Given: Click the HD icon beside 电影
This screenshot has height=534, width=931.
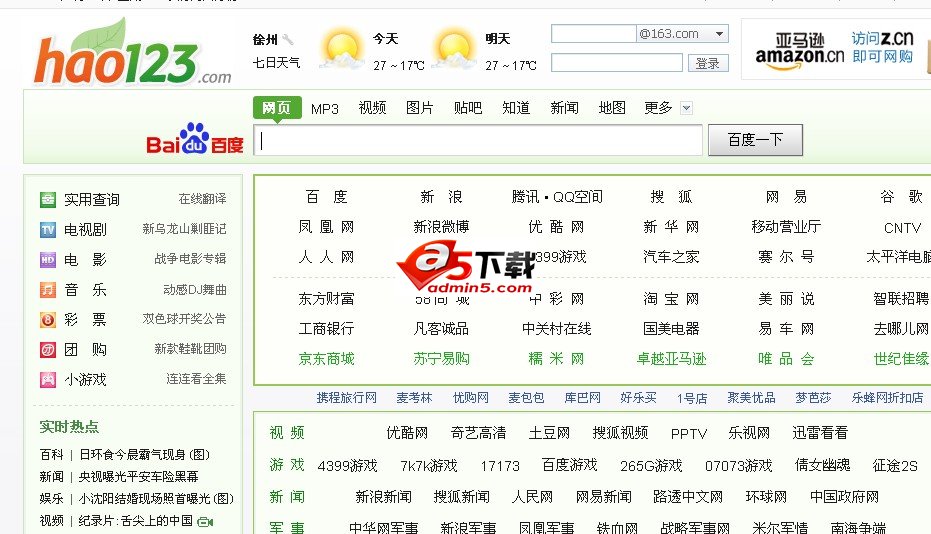Looking at the screenshot, I should click(48, 260).
